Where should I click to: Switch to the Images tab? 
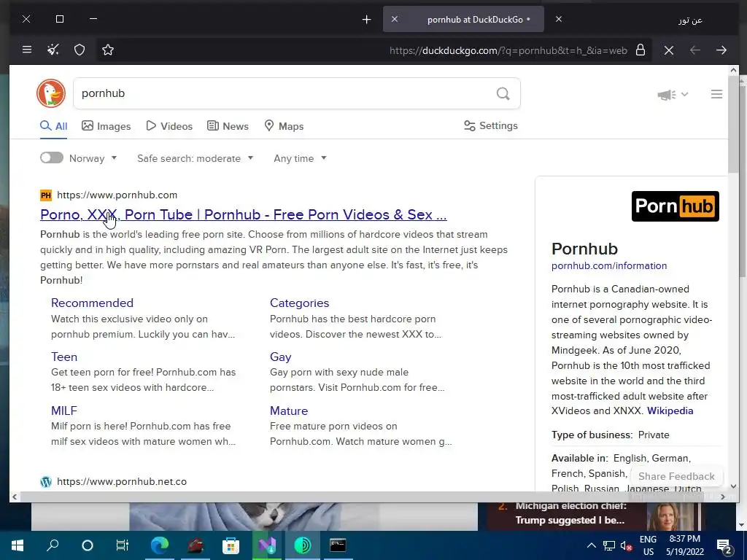[107, 126]
